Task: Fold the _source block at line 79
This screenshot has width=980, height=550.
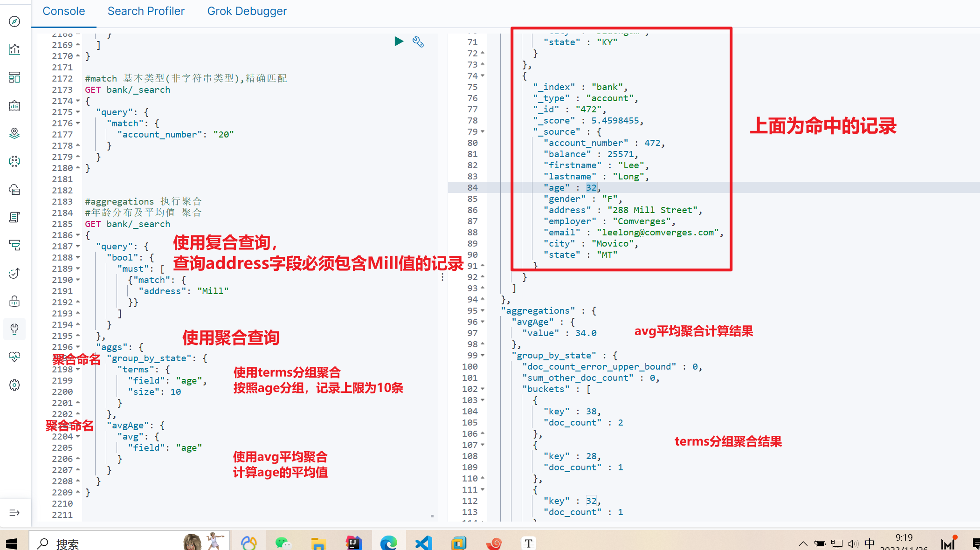Action: 483,132
